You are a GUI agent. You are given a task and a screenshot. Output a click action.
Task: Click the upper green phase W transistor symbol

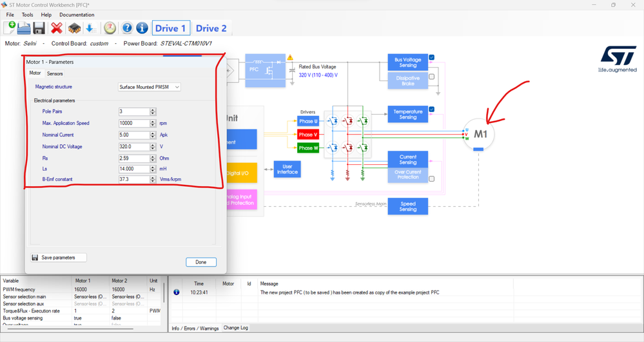[362, 120]
